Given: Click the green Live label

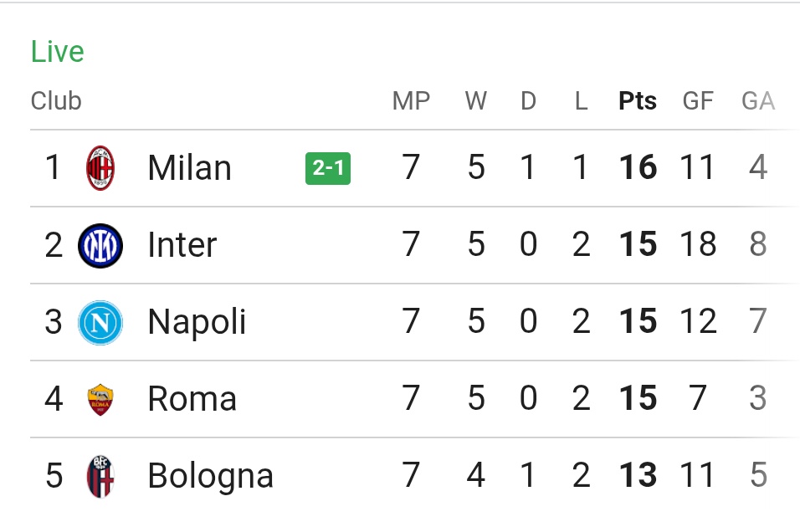Looking at the screenshot, I should pos(57,52).
